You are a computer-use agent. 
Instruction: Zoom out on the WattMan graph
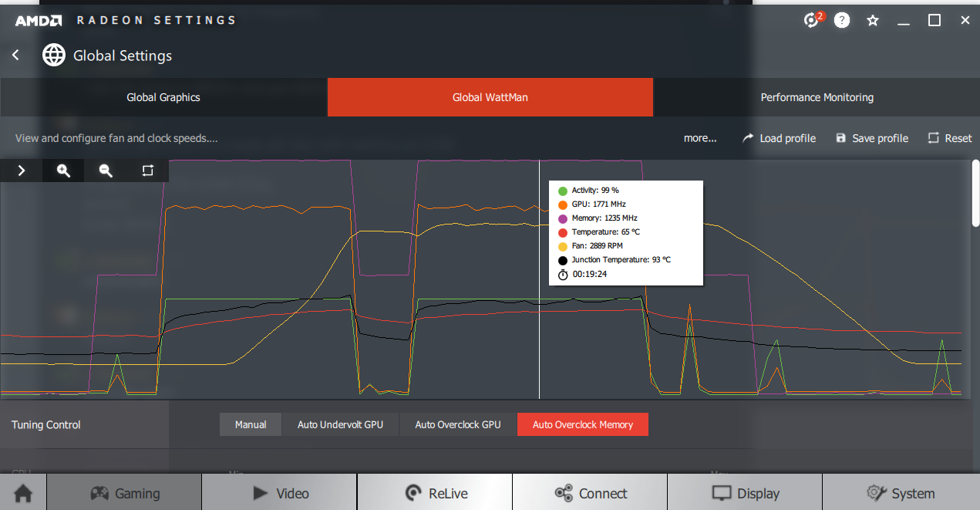pos(106,171)
